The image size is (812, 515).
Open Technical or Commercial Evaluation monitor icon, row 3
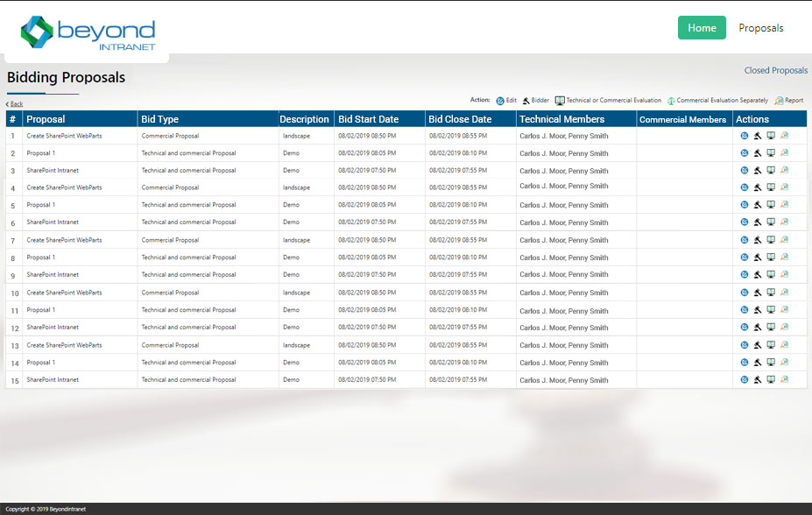771,170
